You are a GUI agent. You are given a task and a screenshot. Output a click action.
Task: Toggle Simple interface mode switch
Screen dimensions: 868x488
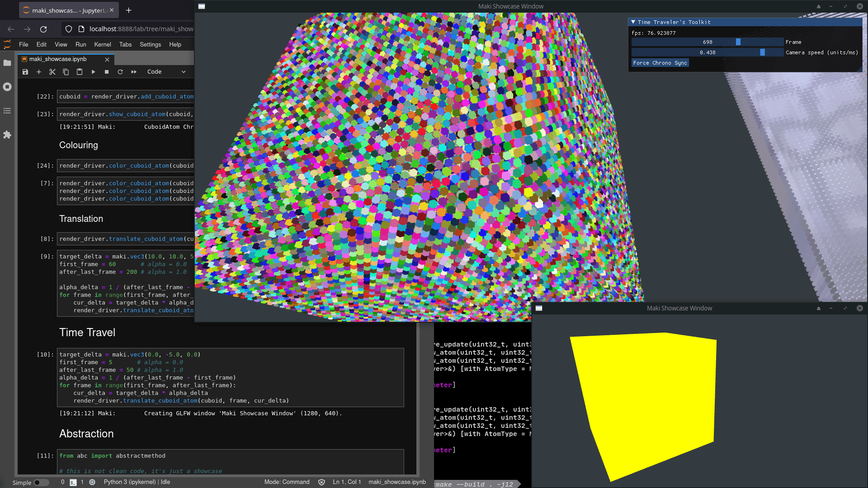tap(41, 483)
